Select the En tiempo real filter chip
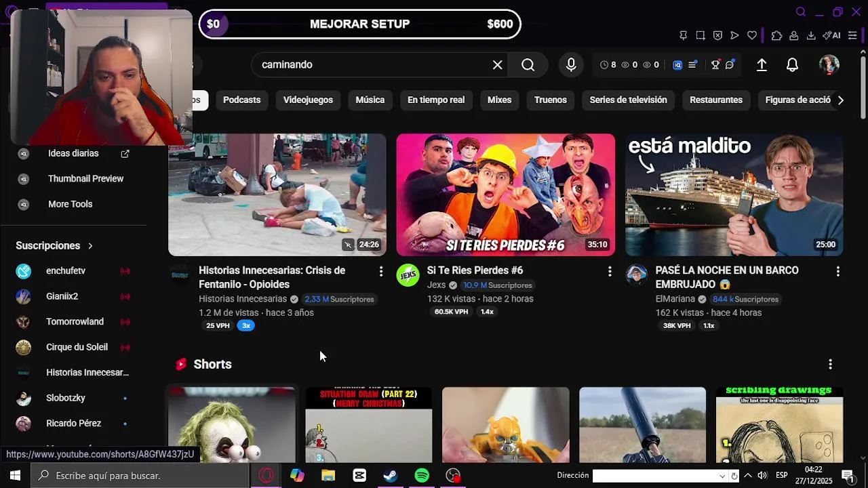This screenshot has height=488, width=868. pos(436,100)
